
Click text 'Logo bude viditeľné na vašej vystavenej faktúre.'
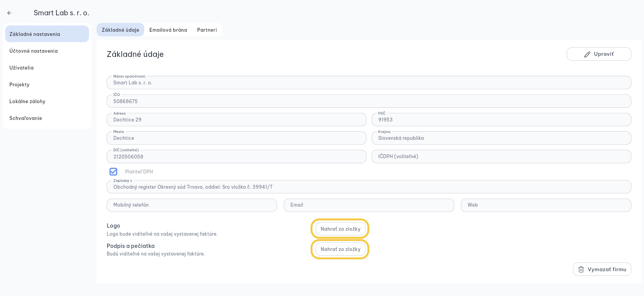point(162,234)
